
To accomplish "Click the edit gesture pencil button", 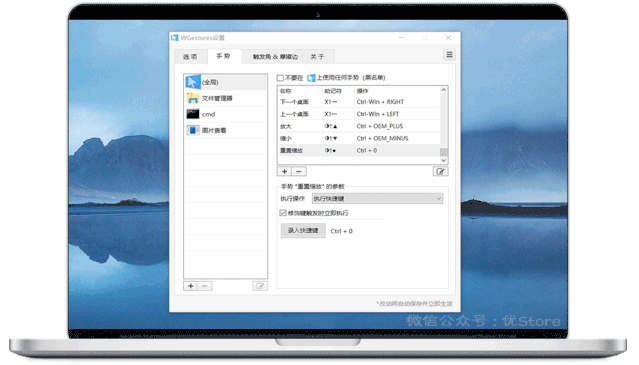I will [441, 172].
